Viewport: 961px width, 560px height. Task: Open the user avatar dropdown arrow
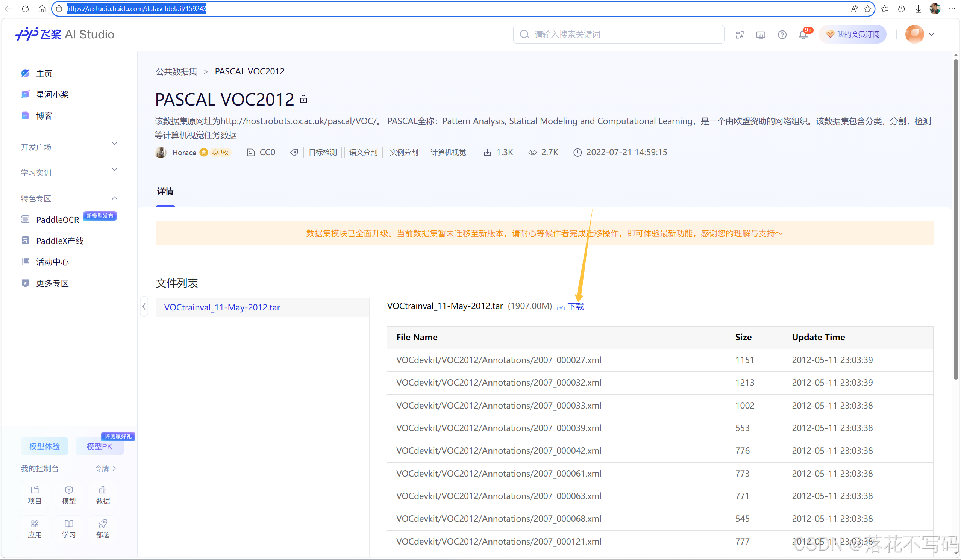point(932,34)
